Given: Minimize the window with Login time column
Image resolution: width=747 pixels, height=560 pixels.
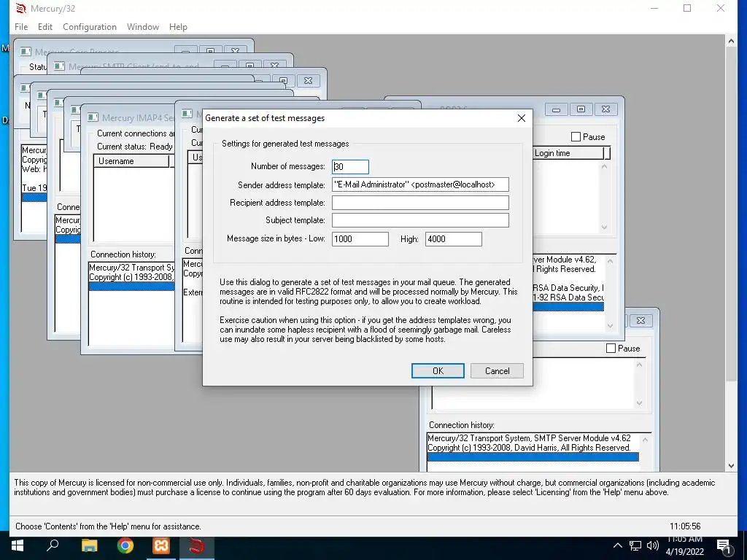Looking at the screenshot, I should (556, 109).
